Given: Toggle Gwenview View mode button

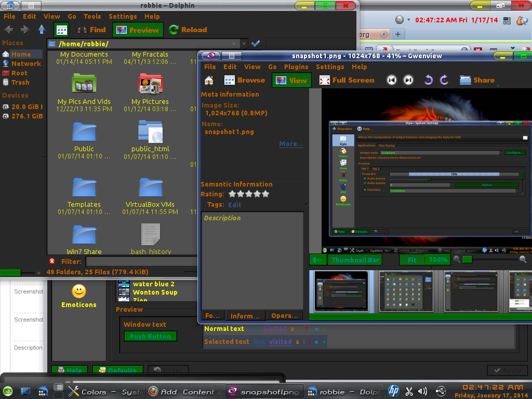Looking at the screenshot, I should click(291, 81).
